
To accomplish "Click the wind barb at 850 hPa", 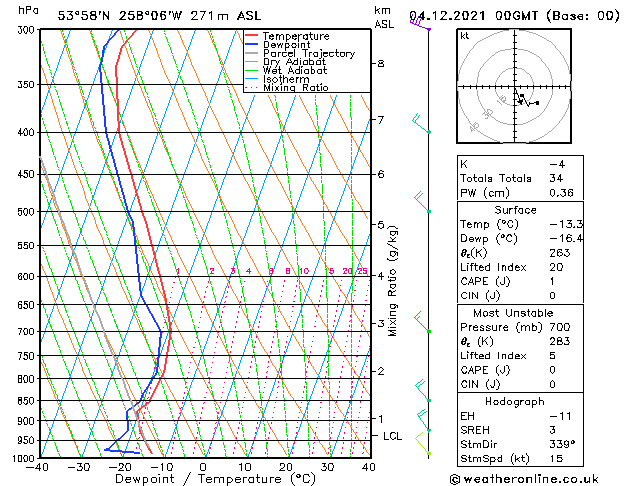I will 423,391.
